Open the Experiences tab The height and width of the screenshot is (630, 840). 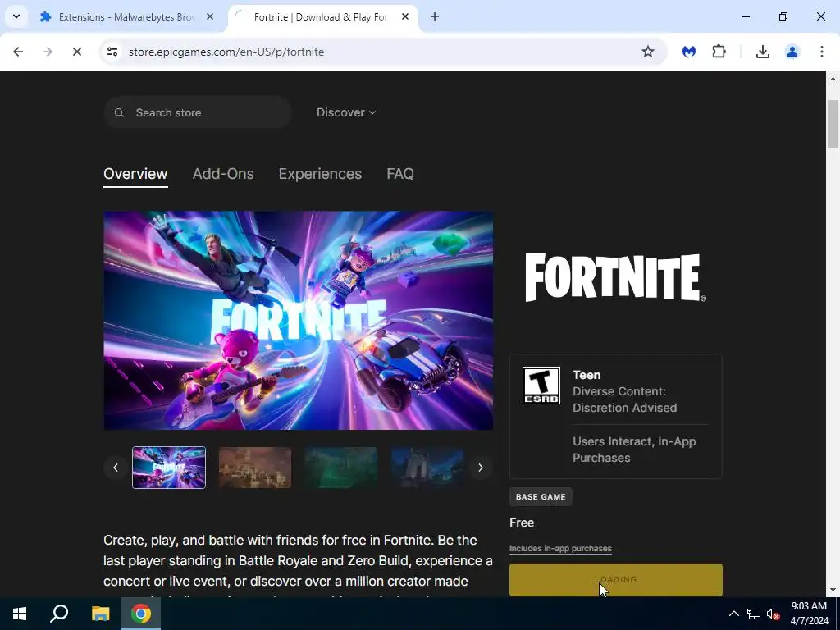tap(320, 174)
